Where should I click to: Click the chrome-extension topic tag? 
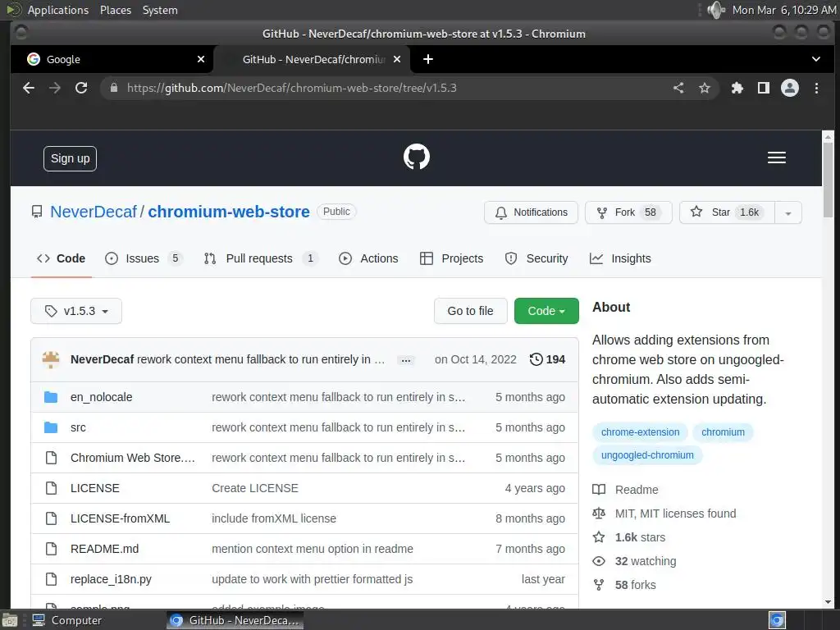(x=640, y=432)
